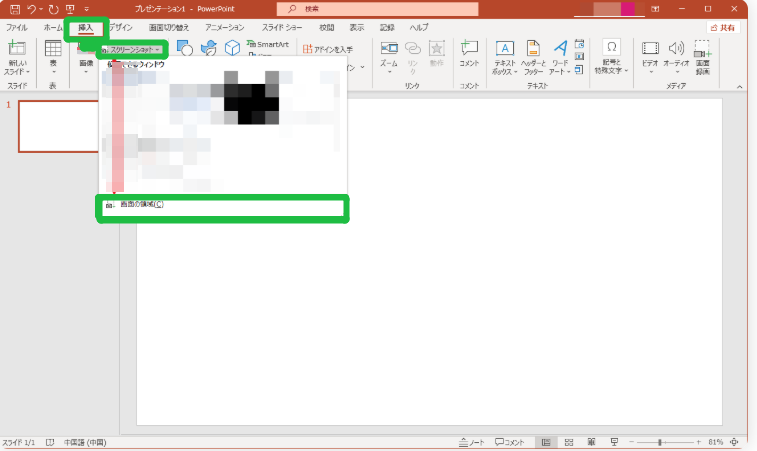757x451 pixels.
Task: Start 画面録画 screen recording
Action: (703, 58)
